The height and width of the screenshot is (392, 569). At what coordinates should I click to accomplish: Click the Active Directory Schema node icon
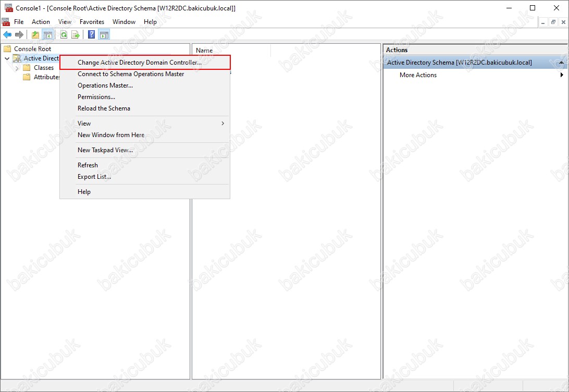(17, 58)
